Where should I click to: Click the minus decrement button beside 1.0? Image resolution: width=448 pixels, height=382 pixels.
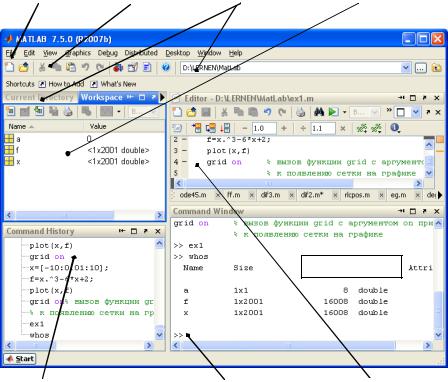[245, 128]
